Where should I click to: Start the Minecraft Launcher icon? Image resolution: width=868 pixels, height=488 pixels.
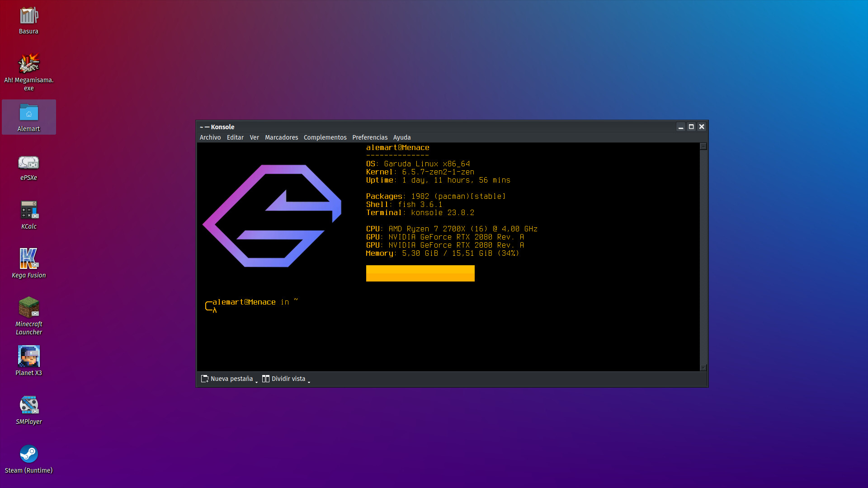(x=28, y=316)
